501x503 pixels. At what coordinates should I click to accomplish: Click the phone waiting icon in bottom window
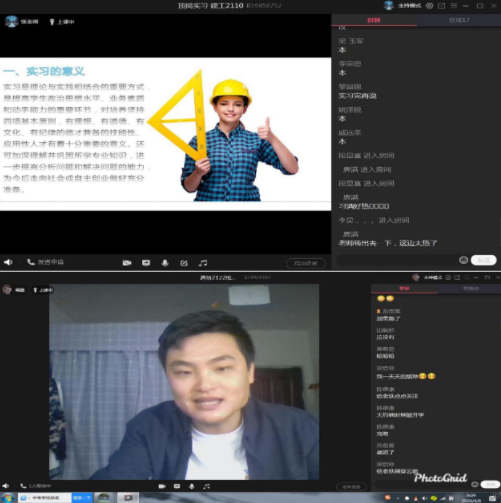[x=23, y=486]
